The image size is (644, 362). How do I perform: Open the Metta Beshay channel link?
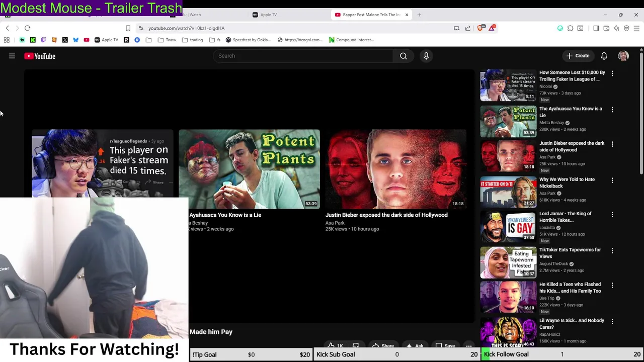coord(552,123)
